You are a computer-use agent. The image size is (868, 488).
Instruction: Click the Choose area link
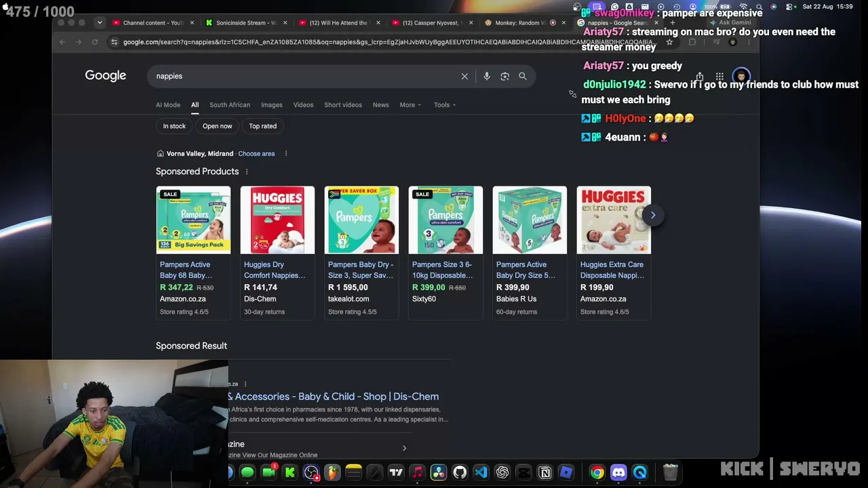click(x=256, y=154)
